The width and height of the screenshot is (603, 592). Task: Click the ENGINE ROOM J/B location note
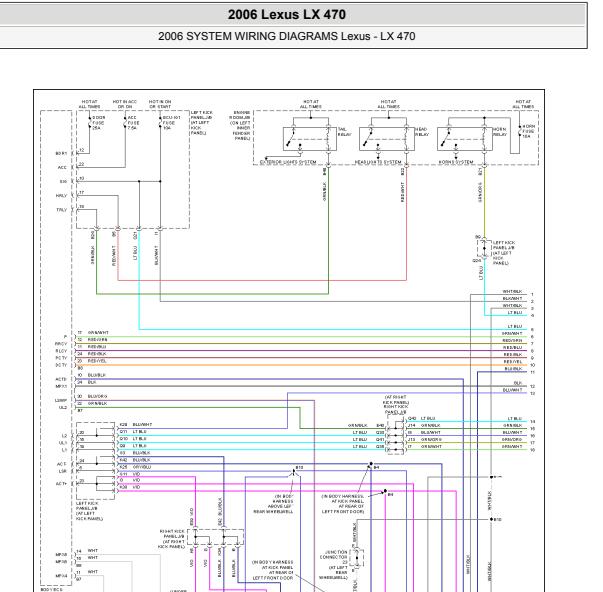(x=241, y=125)
